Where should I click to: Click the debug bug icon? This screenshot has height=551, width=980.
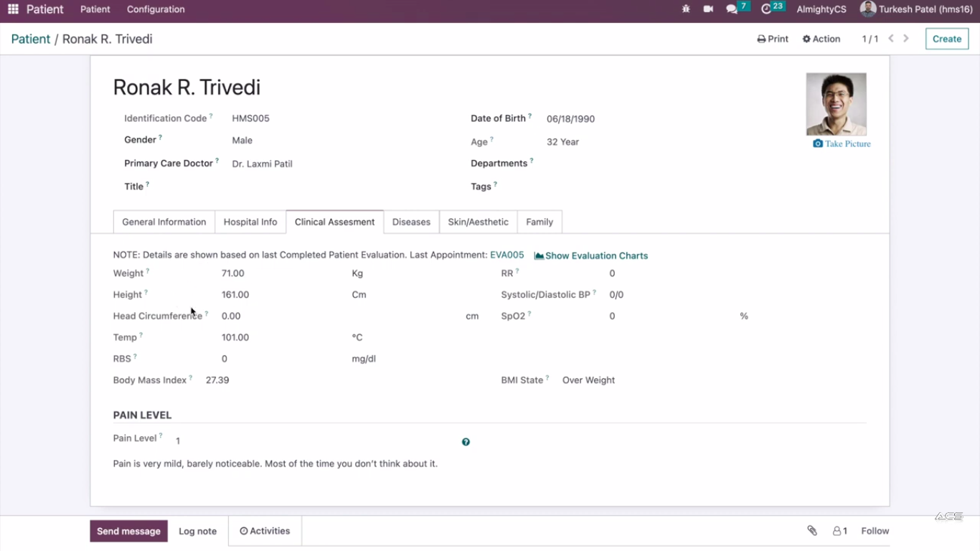click(x=686, y=9)
